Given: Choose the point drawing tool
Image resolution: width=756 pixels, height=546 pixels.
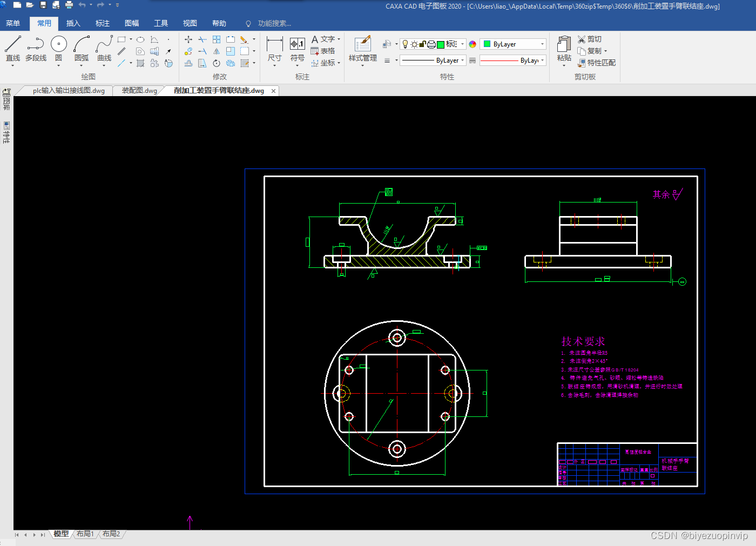Looking at the screenshot, I should [x=168, y=39].
